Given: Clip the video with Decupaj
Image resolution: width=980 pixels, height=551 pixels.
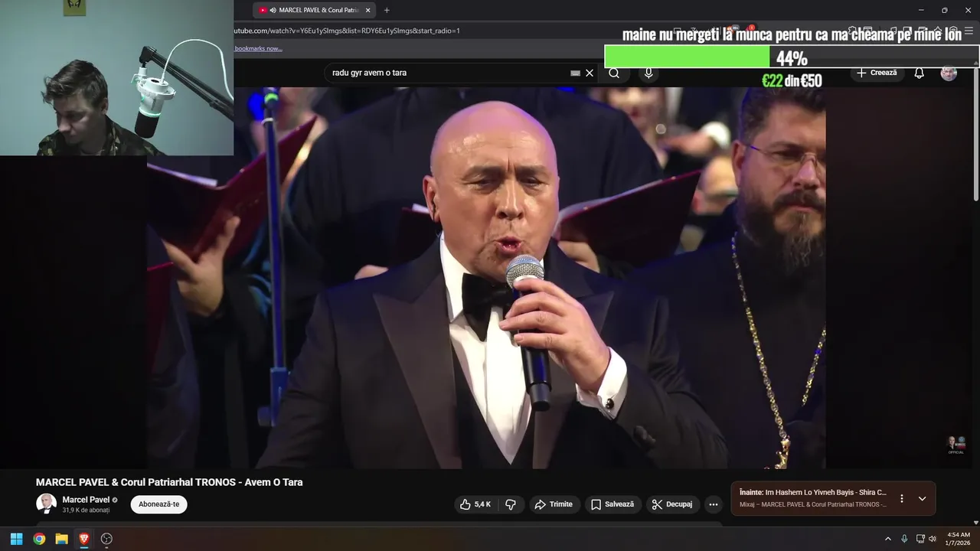Looking at the screenshot, I should click(x=672, y=504).
